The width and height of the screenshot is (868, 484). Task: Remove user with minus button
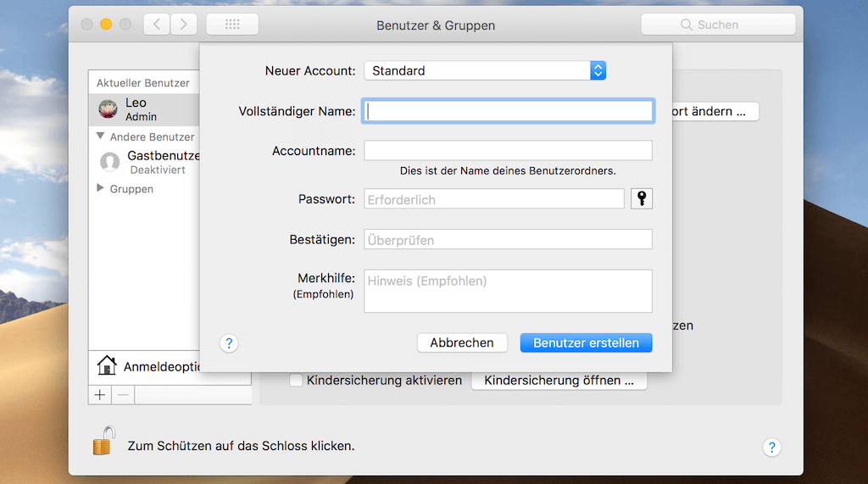[x=123, y=395]
